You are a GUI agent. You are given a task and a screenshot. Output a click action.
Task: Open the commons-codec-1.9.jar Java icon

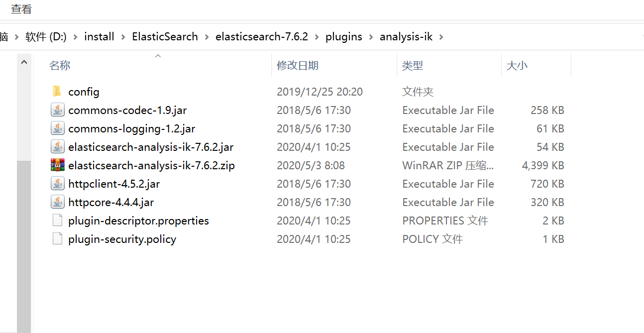(57, 110)
